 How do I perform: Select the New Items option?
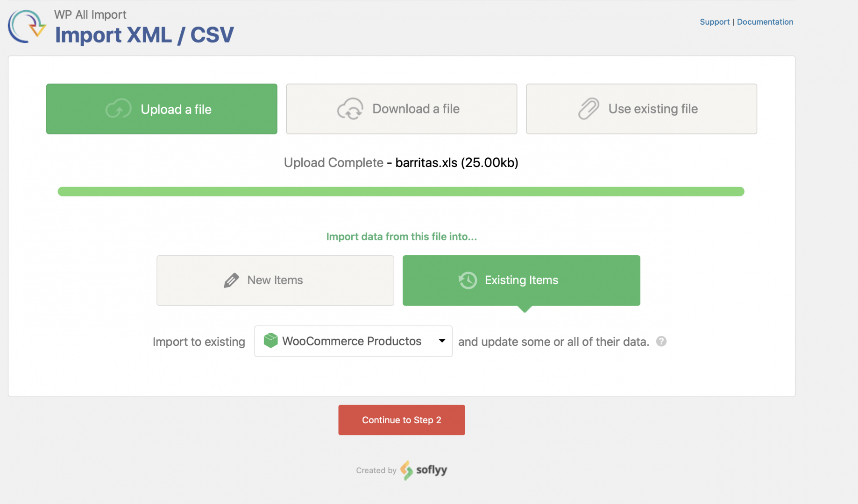pos(275,280)
